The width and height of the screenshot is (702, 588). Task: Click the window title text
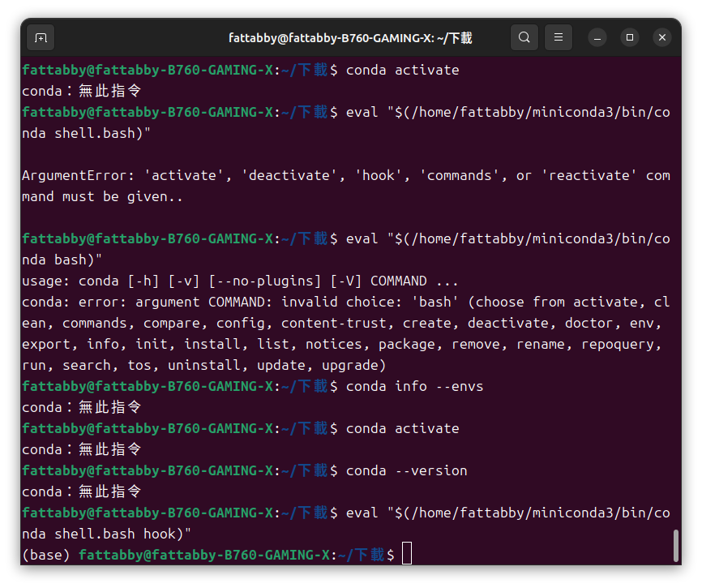(350, 38)
